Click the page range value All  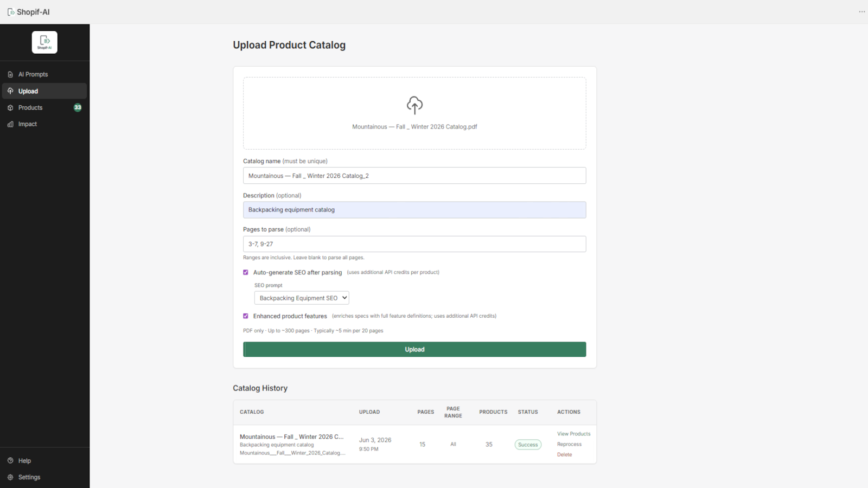pos(453,444)
